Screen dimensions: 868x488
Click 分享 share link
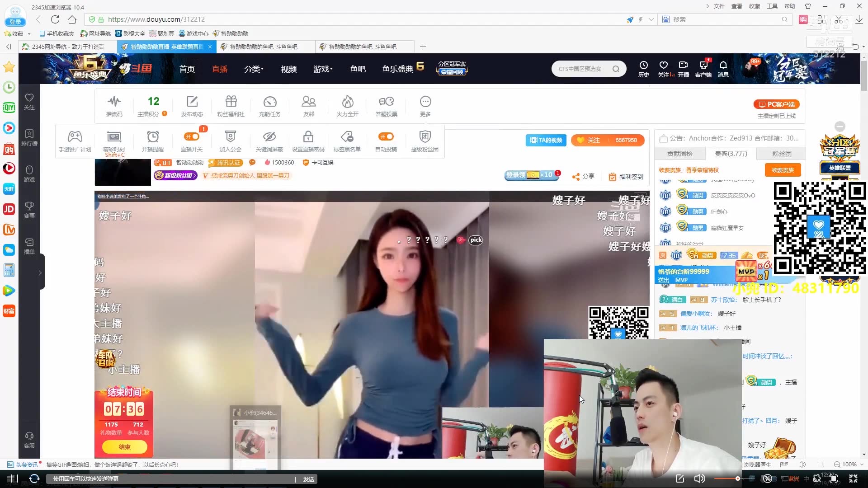(583, 177)
